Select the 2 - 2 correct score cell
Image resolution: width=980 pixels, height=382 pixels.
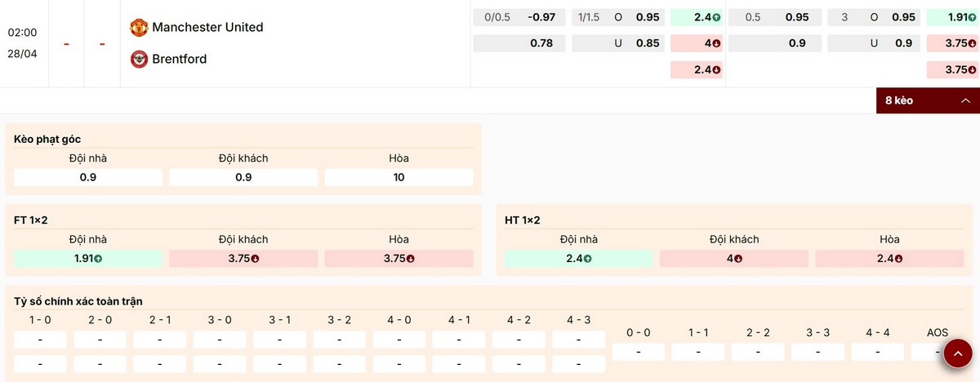pyautogui.click(x=758, y=352)
